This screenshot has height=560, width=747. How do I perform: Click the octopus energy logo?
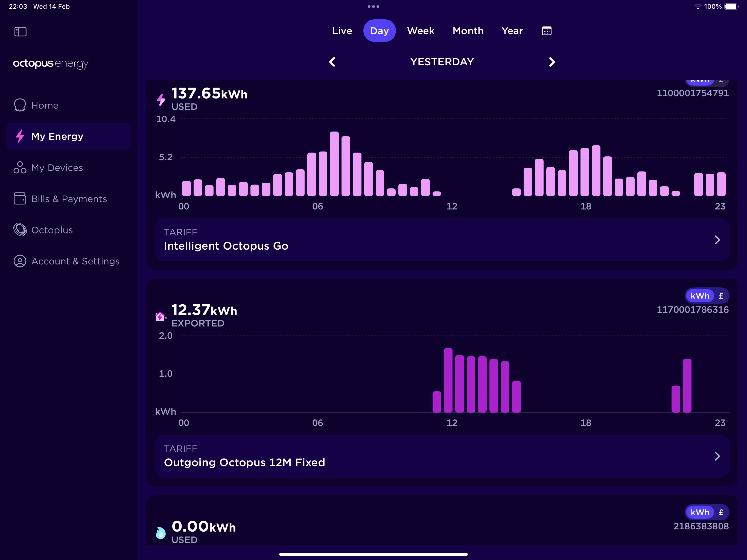51,64
